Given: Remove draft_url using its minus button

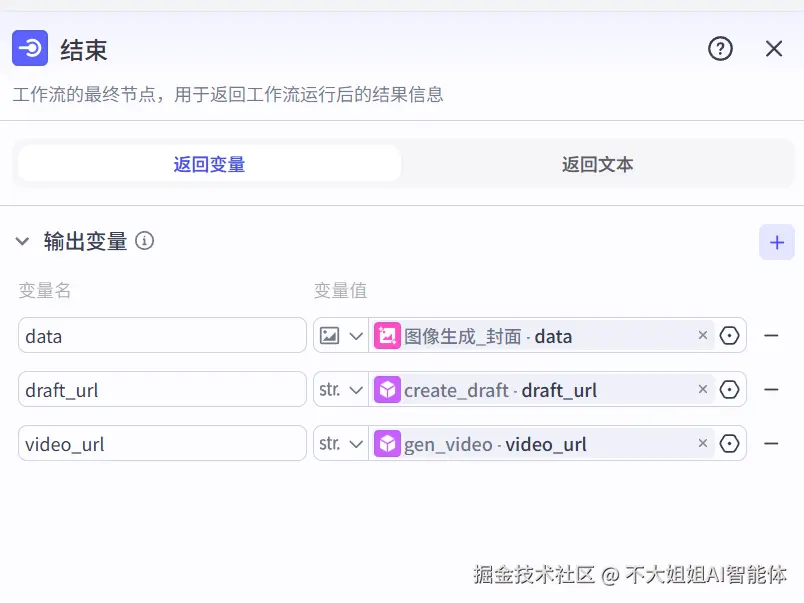Looking at the screenshot, I should pyautogui.click(x=771, y=389).
